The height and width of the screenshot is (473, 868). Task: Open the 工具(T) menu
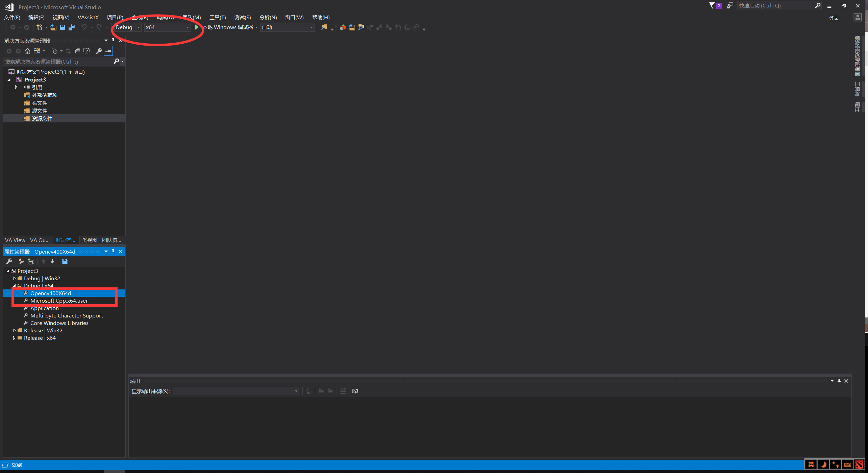[x=217, y=17]
